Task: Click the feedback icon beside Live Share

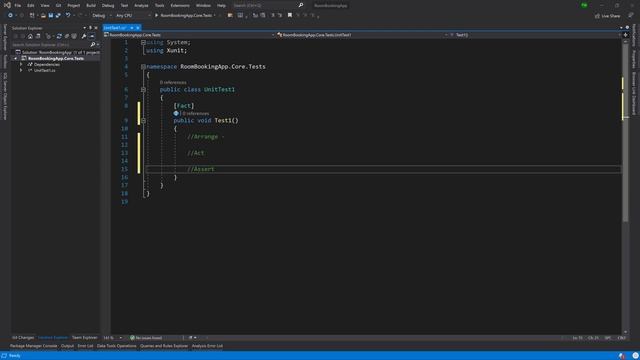Action: point(630,16)
